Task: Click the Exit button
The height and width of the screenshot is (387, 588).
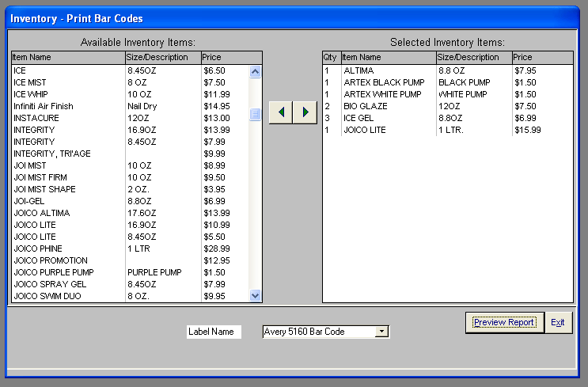Action: coord(558,323)
